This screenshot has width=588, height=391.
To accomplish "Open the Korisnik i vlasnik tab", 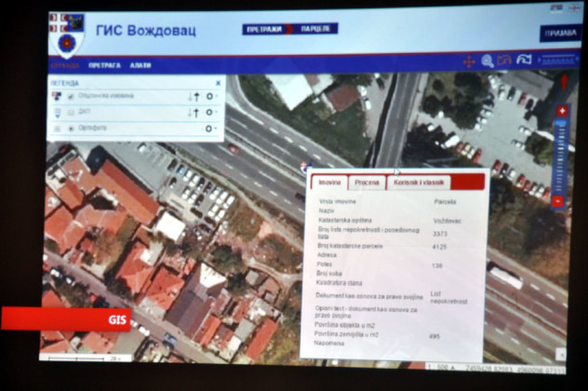I will coord(419,182).
